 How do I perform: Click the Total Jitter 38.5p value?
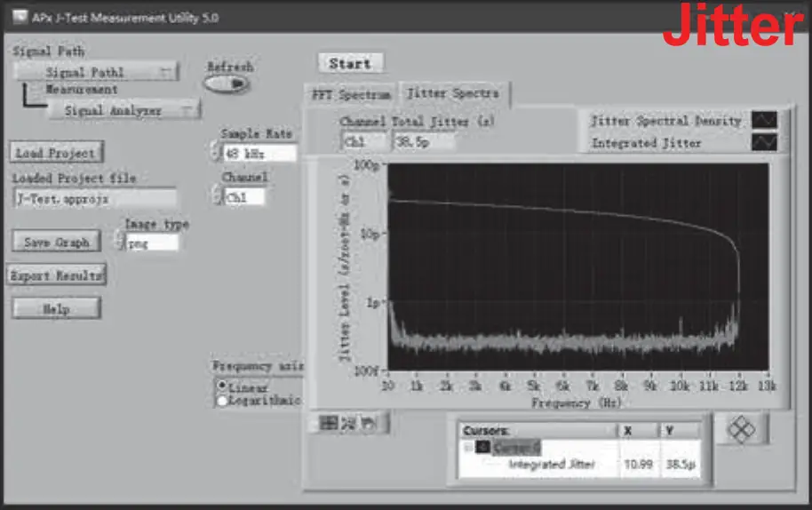tap(424, 141)
